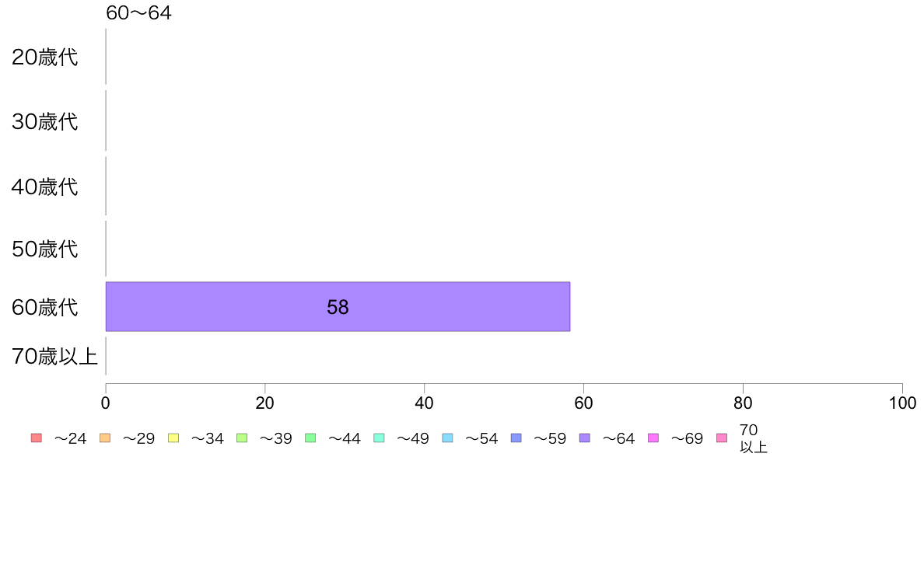The height and width of the screenshot is (572, 924).
Task: Click the 60歳代 axis label
Action: 45,307
